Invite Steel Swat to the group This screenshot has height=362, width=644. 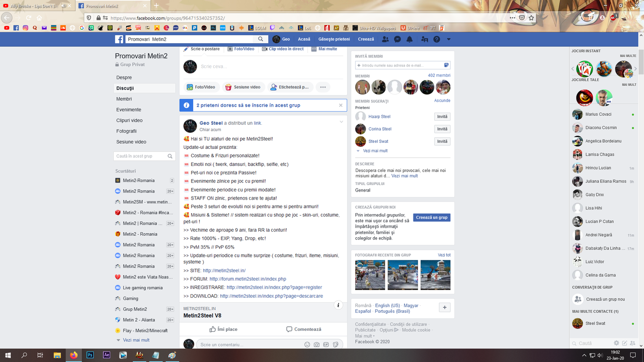tap(442, 141)
